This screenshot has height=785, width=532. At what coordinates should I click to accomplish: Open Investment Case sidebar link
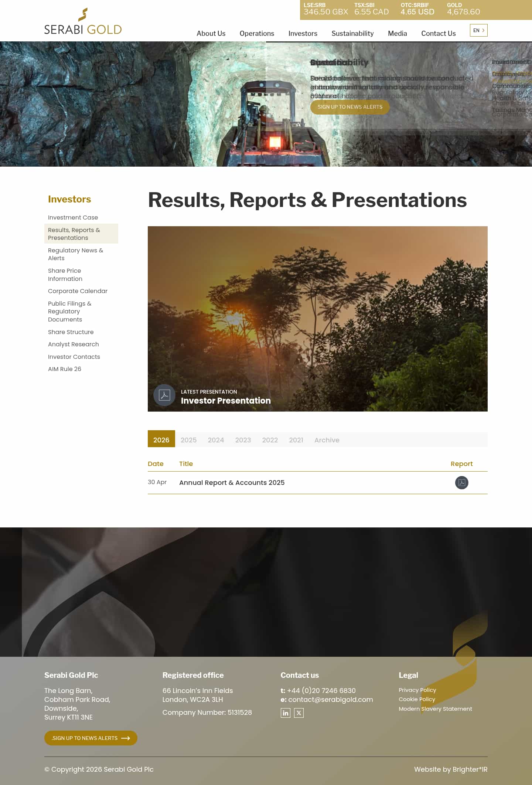pos(73,217)
